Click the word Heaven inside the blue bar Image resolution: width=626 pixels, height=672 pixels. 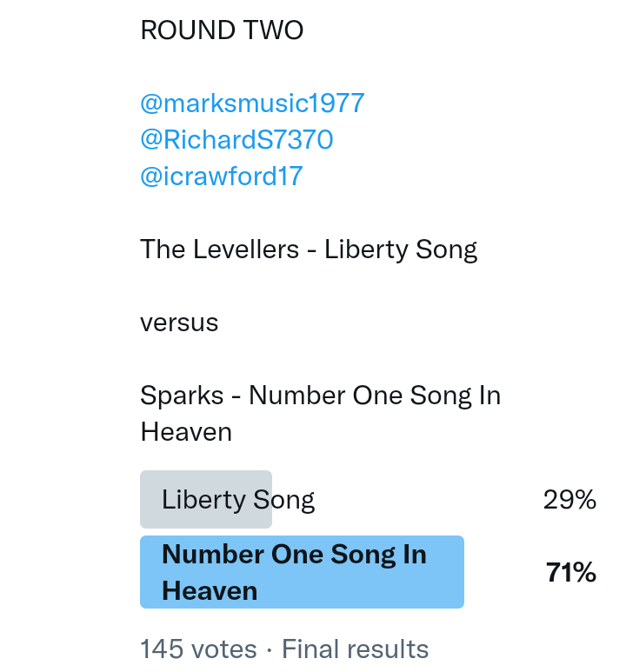(210, 591)
